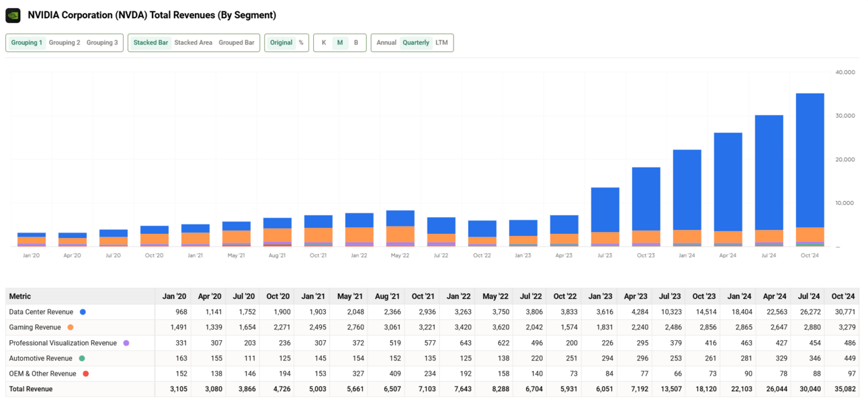Click the Apr '24 blue chart bar

pos(728,182)
